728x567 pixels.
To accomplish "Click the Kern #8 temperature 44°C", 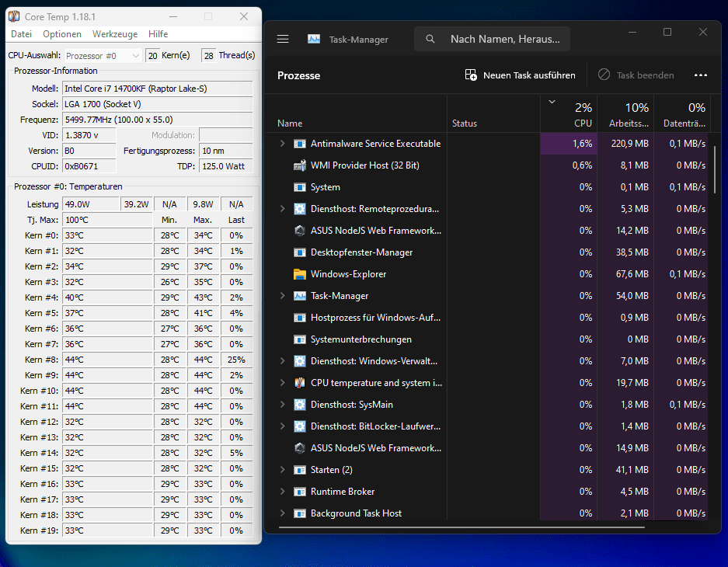I will (x=108, y=360).
